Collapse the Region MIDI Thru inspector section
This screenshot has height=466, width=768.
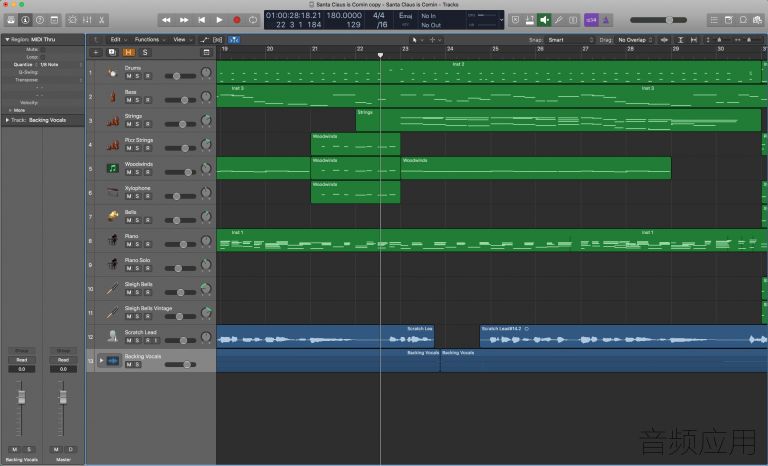pos(7,39)
